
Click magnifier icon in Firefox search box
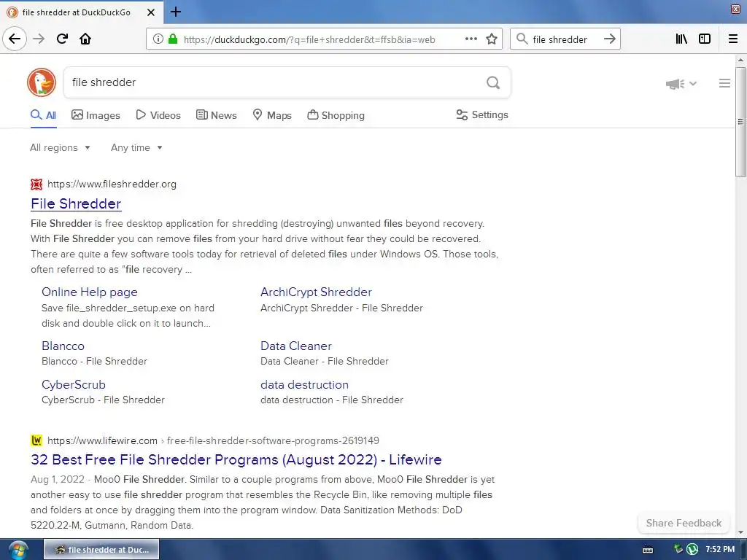point(522,39)
